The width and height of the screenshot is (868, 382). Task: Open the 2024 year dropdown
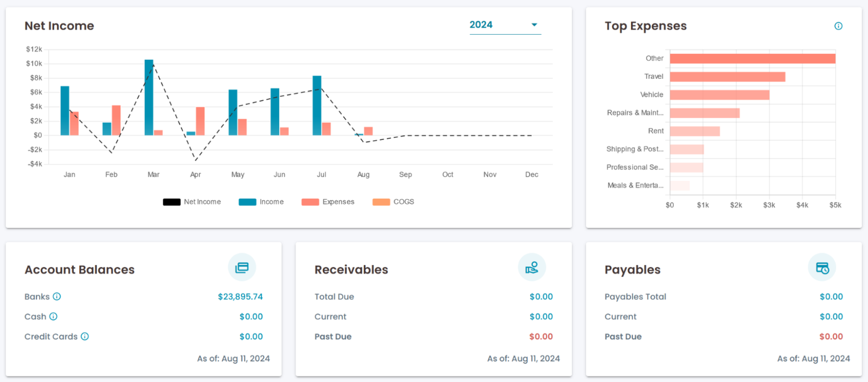click(505, 25)
